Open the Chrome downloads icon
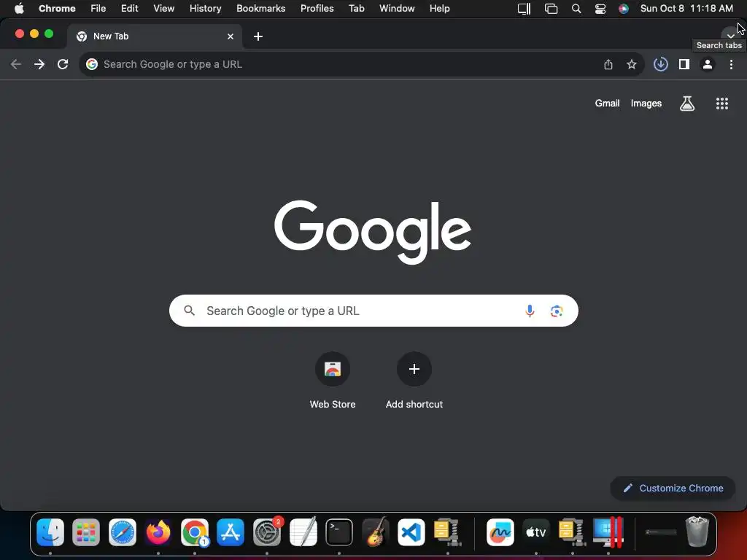 [660, 64]
